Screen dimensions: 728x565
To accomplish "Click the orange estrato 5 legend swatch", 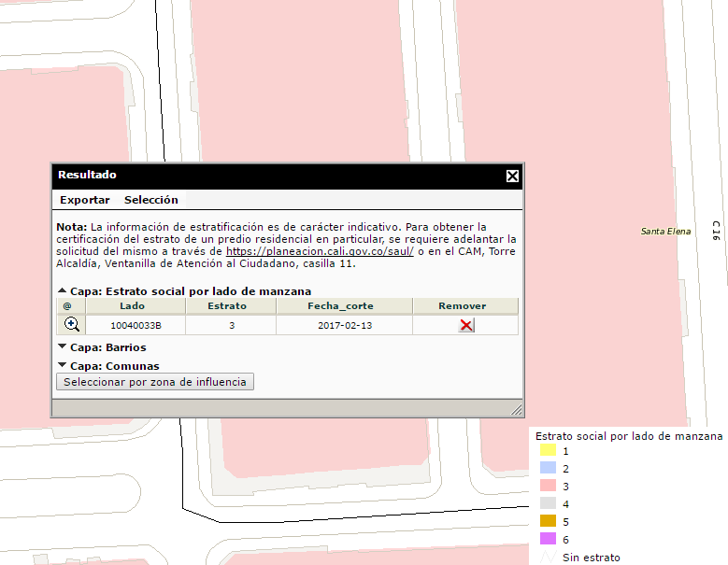I will 548,522.
